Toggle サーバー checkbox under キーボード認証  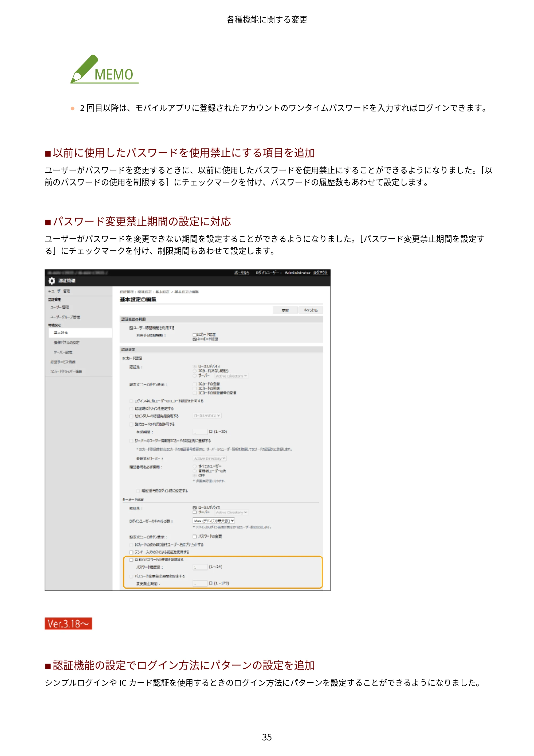coord(195,512)
